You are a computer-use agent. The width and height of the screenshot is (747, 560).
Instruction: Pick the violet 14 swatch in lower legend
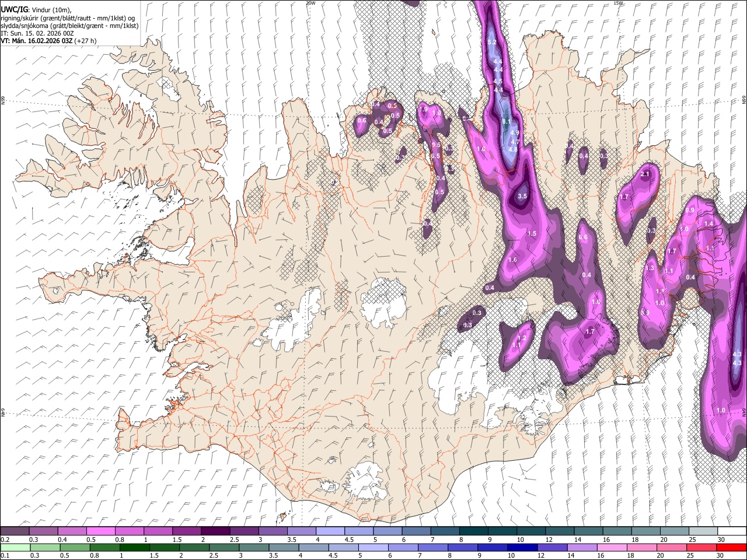pyautogui.click(x=582, y=547)
